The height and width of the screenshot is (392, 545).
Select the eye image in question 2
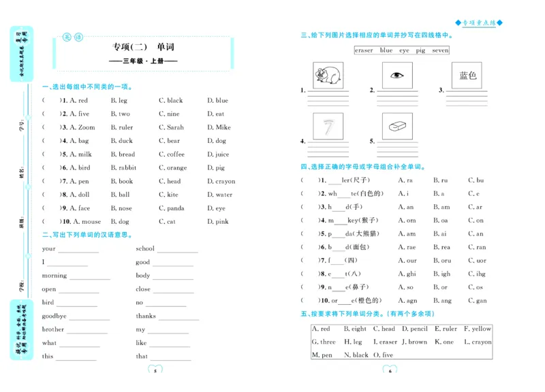[397, 76]
